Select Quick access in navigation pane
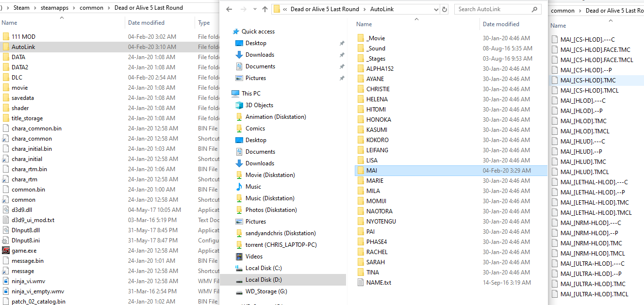Viewport: 644px width, 305px height. coord(258,32)
